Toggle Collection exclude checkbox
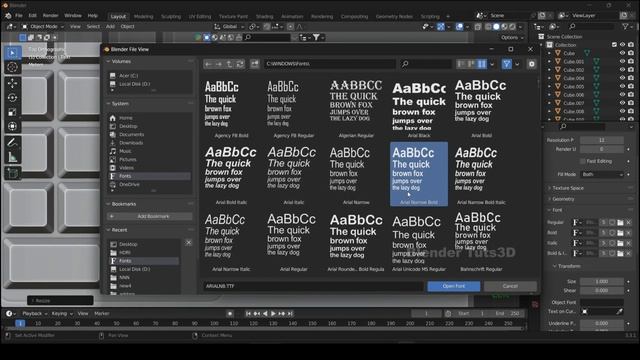This screenshot has height=360, width=640. pyautogui.click(x=614, y=44)
